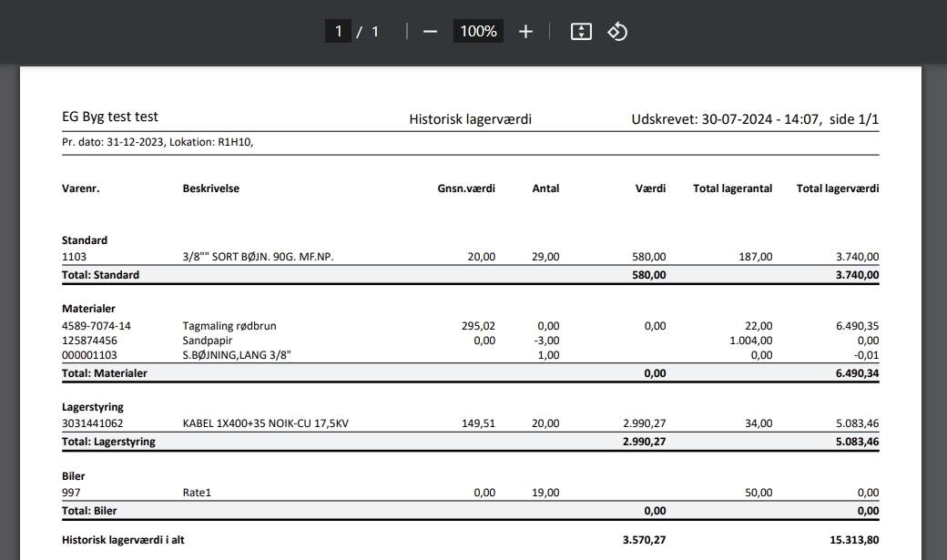Rotate the document counterclockwise
The image size is (947, 560).
[x=617, y=32]
